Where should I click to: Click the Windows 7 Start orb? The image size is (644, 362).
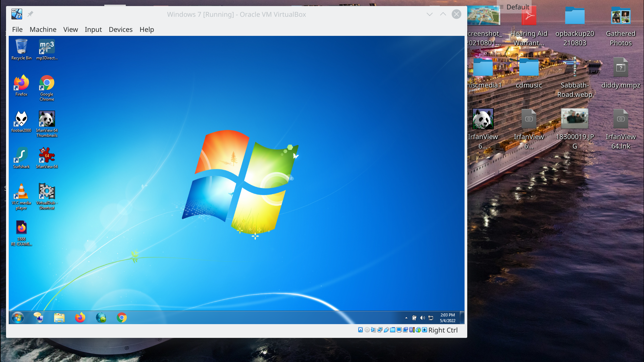(18, 317)
